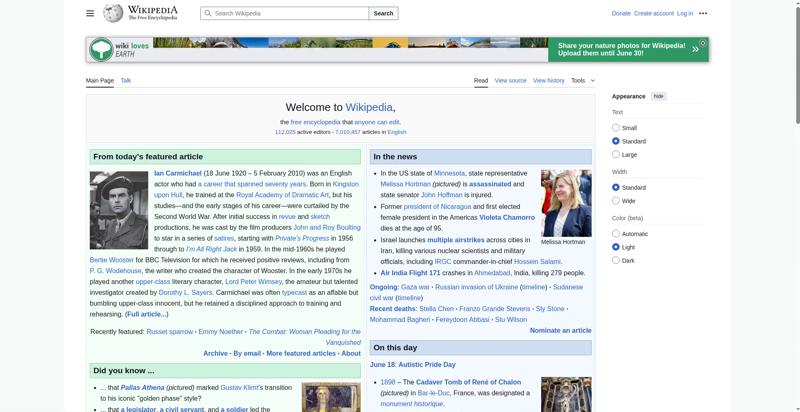Dismiss the Wiki Loves Earth banner
The height and width of the screenshot is (412, 800).
pos(703,43)
